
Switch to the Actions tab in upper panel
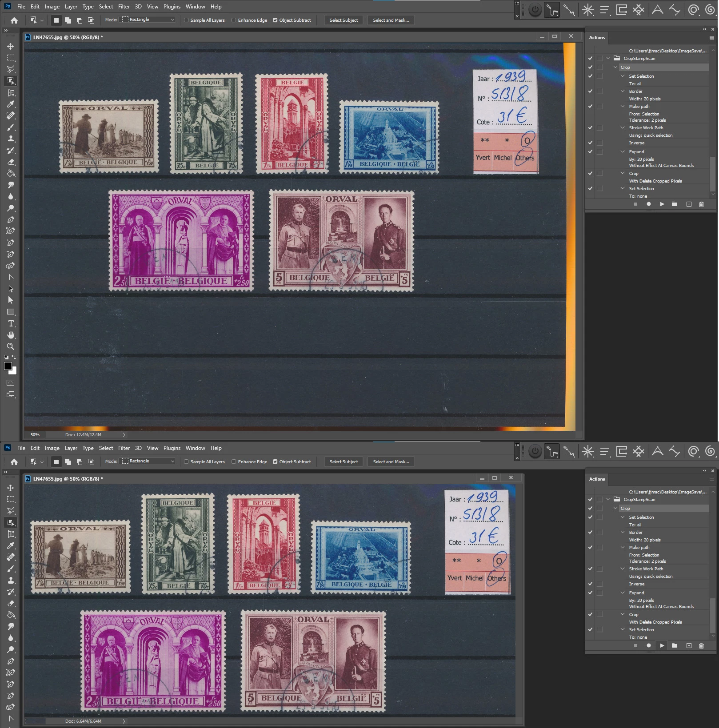tap(597, 38)
